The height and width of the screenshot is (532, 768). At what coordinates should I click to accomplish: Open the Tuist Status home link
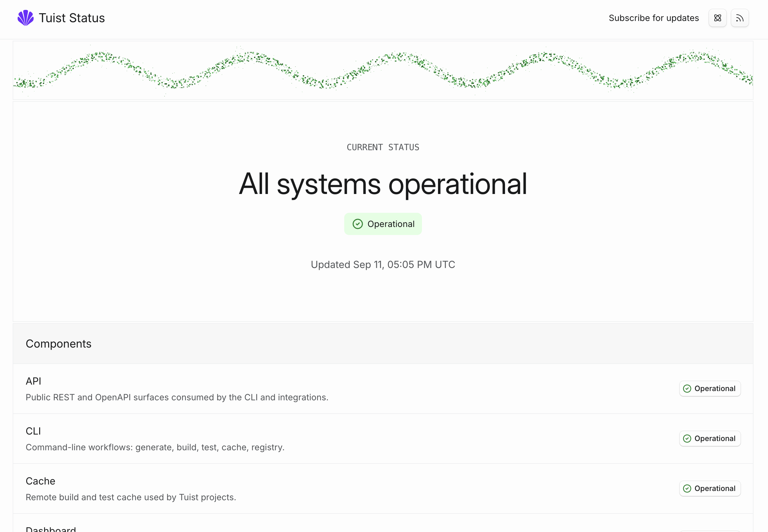pos(61,18)
